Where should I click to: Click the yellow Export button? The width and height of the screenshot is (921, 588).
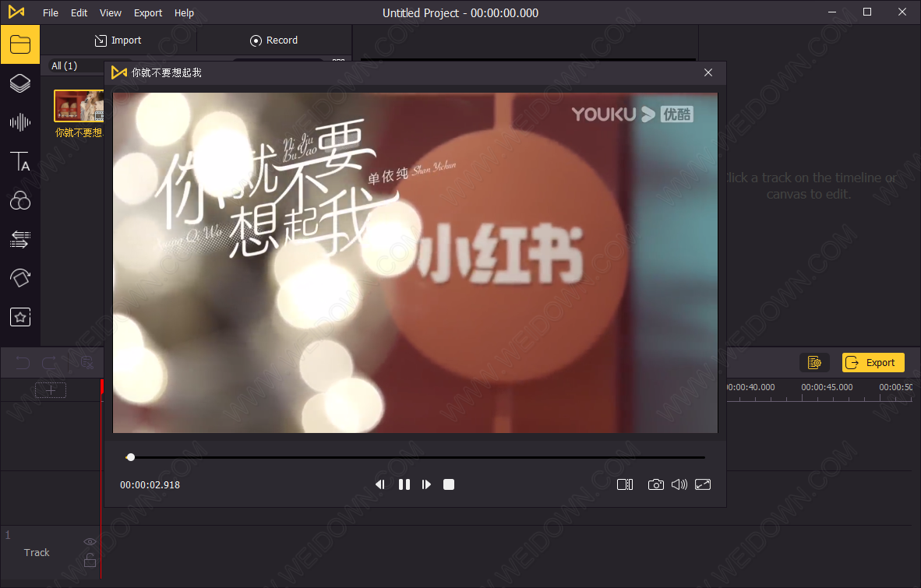tap(873, 363)
